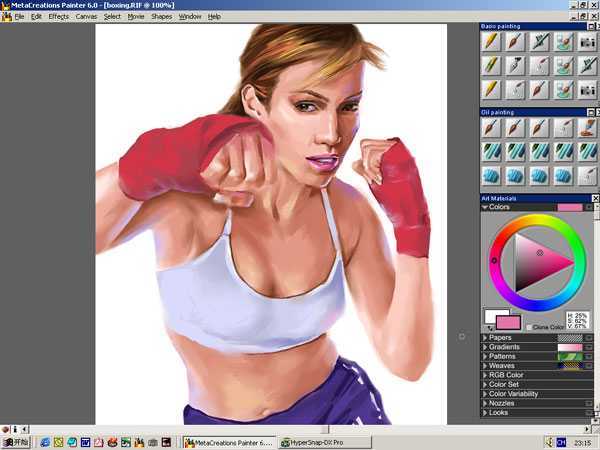
Task: Toggle the small button at the right of Weaves row
Action: pos(589,366)
